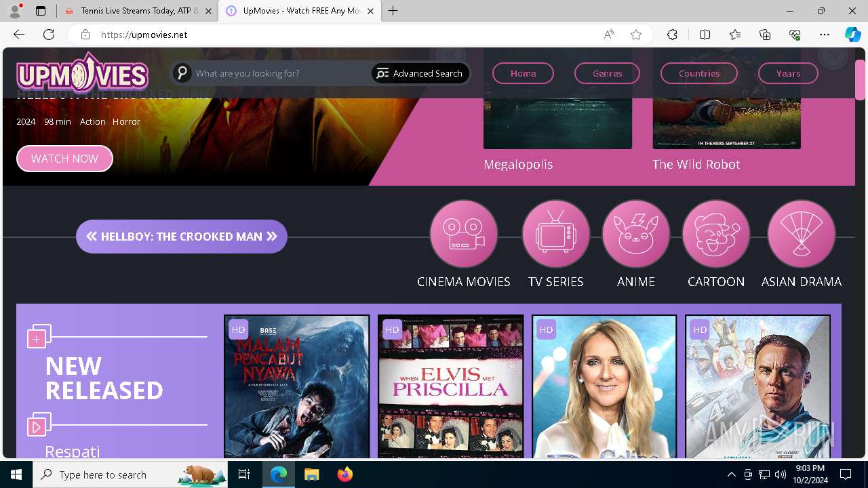Viewport: 868px width, 488px height.
Task: Open the Countries menu
Action: 698,73
